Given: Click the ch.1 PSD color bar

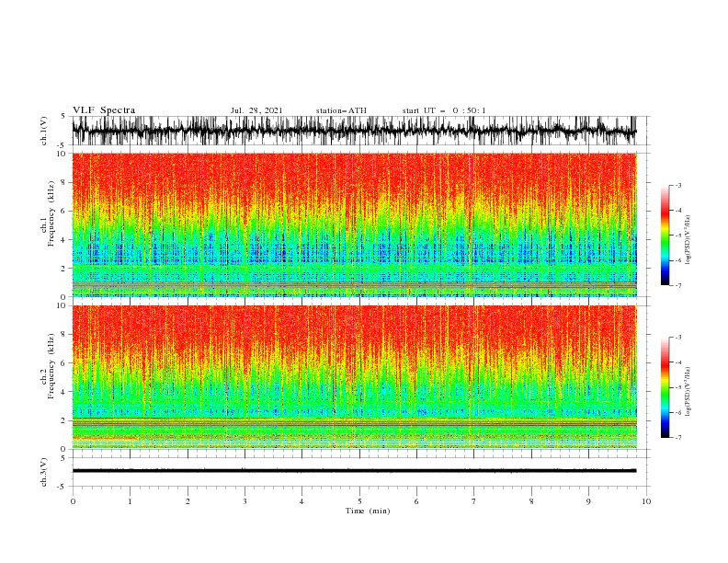Looking at the screenshot, I should 665,236.
